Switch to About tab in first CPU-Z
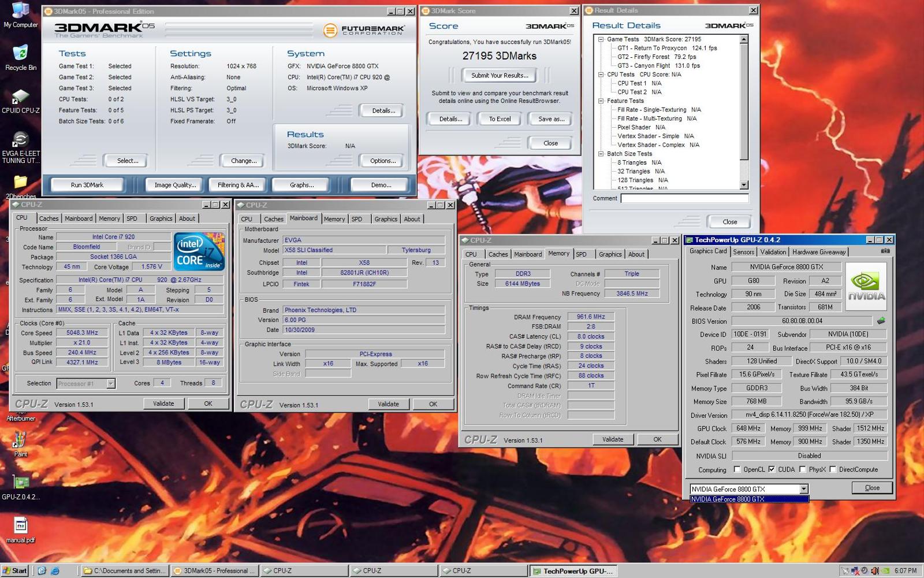The width and height of the screenshot is (924, 578). click(x=187, y=218)
